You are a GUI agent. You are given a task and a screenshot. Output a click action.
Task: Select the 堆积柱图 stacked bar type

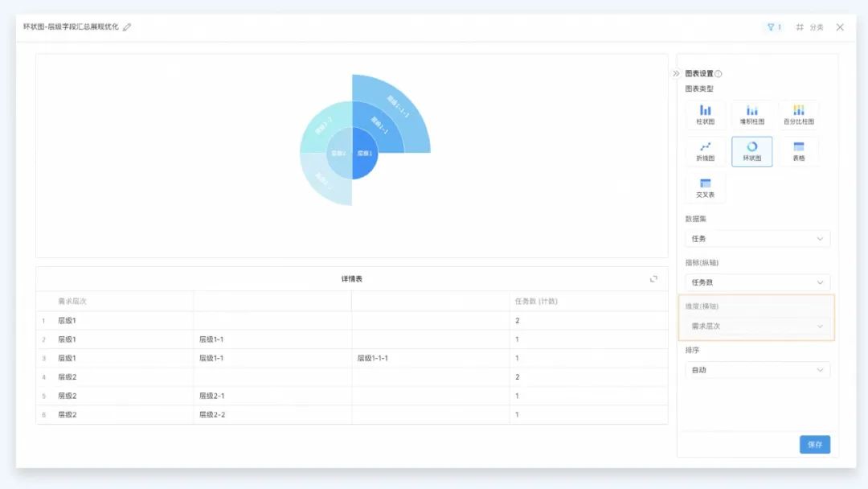751,115
